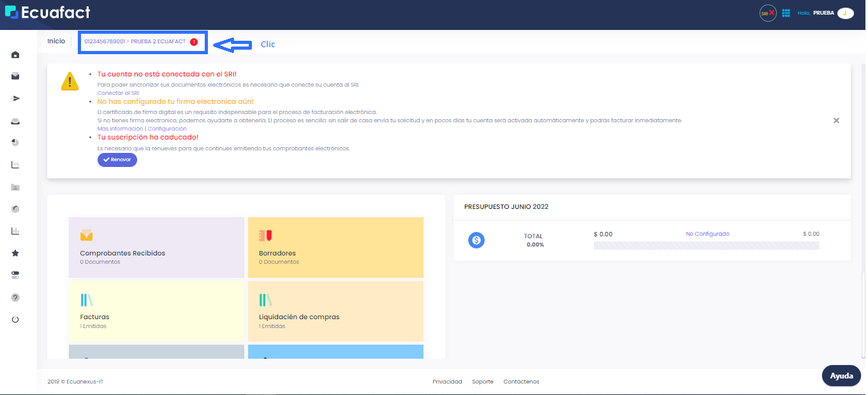This screenshot has width=868, height=395.
Task: Select the paper plane emitted documents icon
Action: pos(15,98)
